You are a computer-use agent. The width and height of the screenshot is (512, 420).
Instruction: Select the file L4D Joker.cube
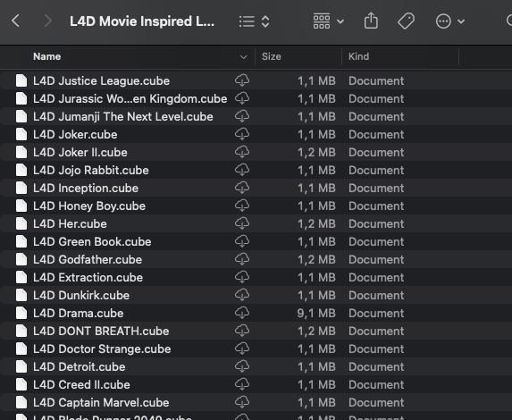pyautogui.click(x=75, y=135)
